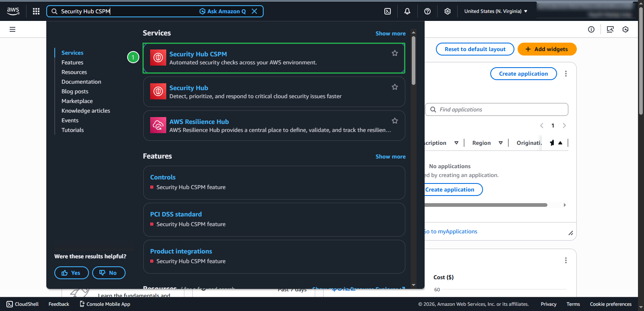This screenshot has width=644, height=311.
Task: Expand the United States (N. Virginia) region dropdown
Action: (496, 11)
